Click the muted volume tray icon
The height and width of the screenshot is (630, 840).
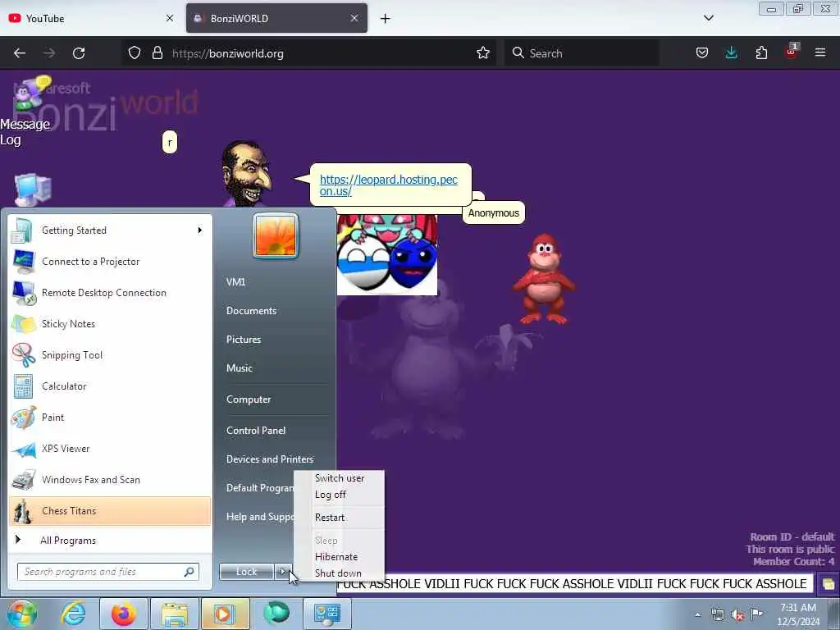pos(737,614)
